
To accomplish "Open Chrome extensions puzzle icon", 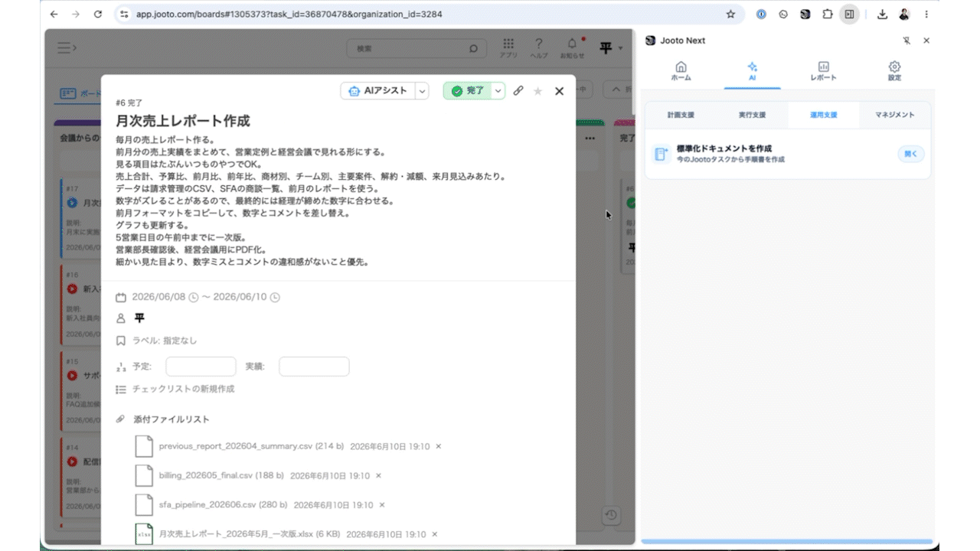I will point(827,14).
